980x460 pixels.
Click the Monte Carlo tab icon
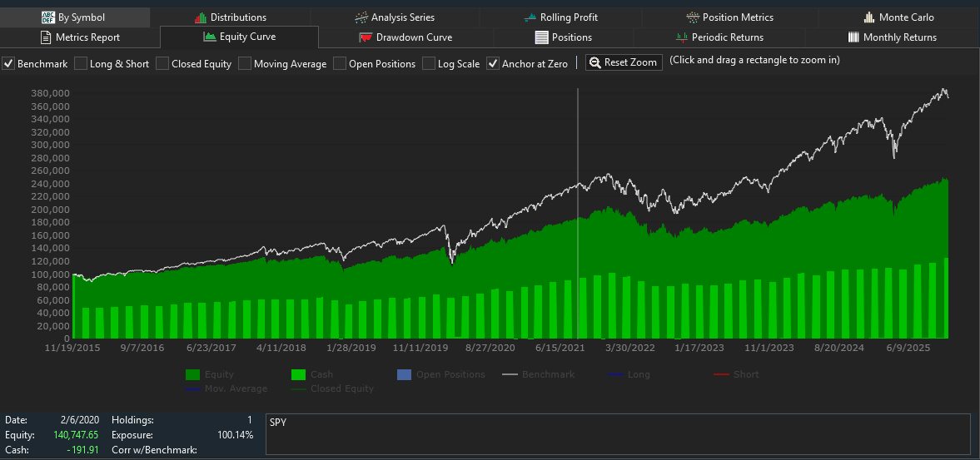tap(869, 17)
